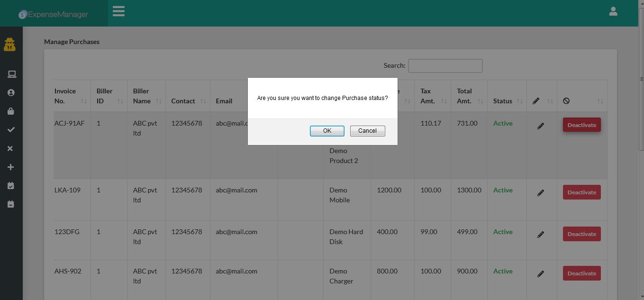Click invoice number ACJ-91AF
This screenshot has height=300, width=644.
[69, 123]
